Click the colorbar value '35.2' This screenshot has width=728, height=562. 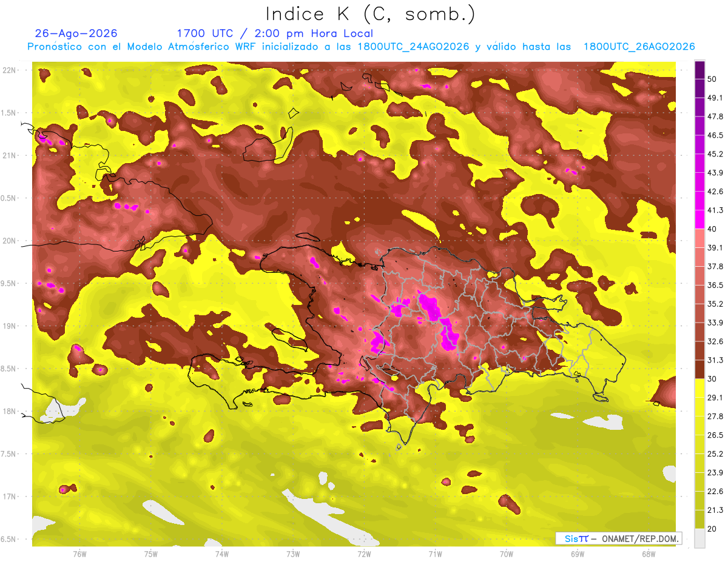[715, 304]
